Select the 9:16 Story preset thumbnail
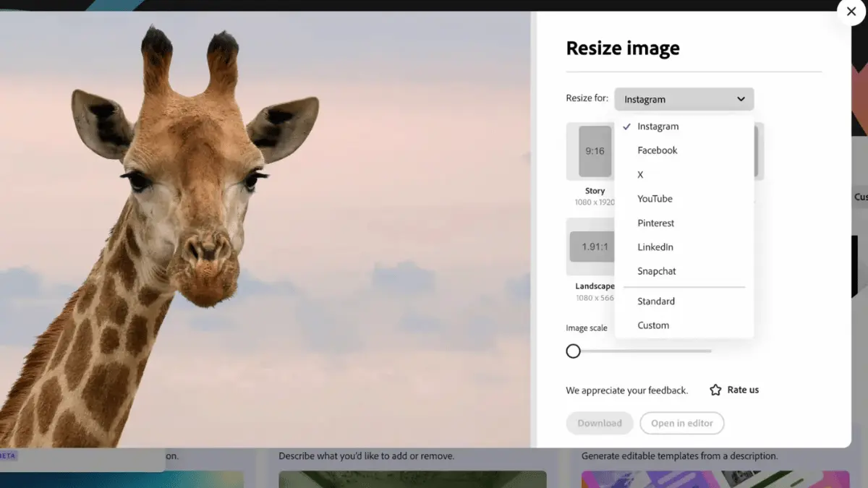 point(595,151)
